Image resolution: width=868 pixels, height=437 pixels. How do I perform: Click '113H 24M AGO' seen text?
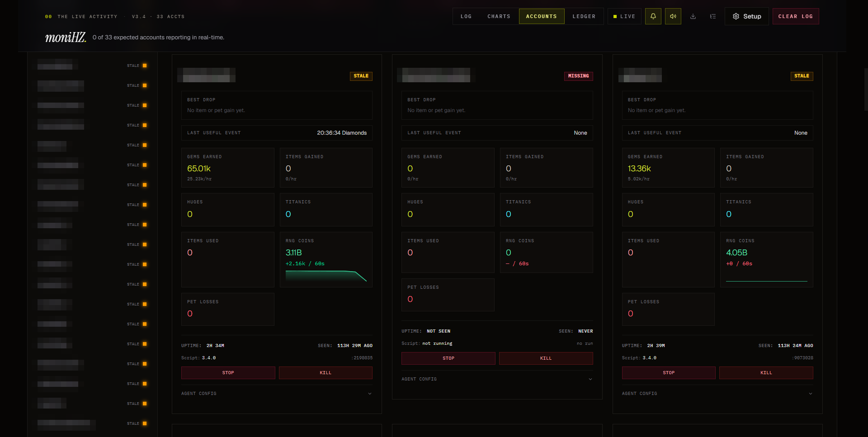795,346
